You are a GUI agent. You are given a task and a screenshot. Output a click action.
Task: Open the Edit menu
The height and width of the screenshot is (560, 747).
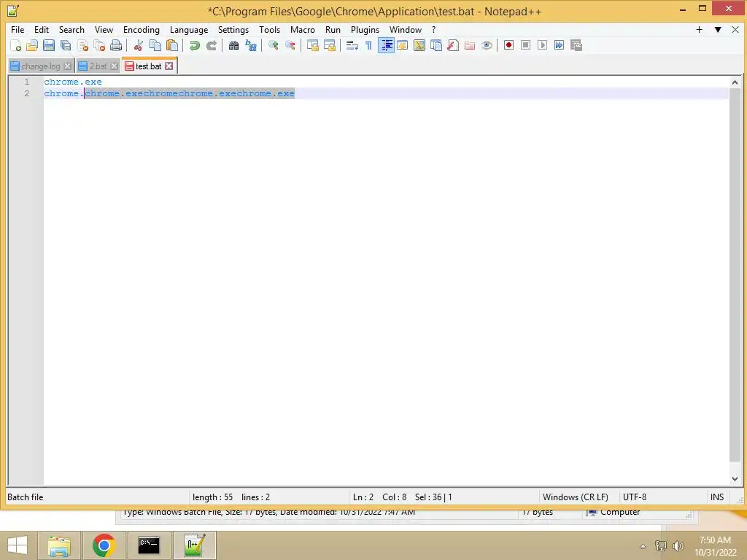click(42, 29)
